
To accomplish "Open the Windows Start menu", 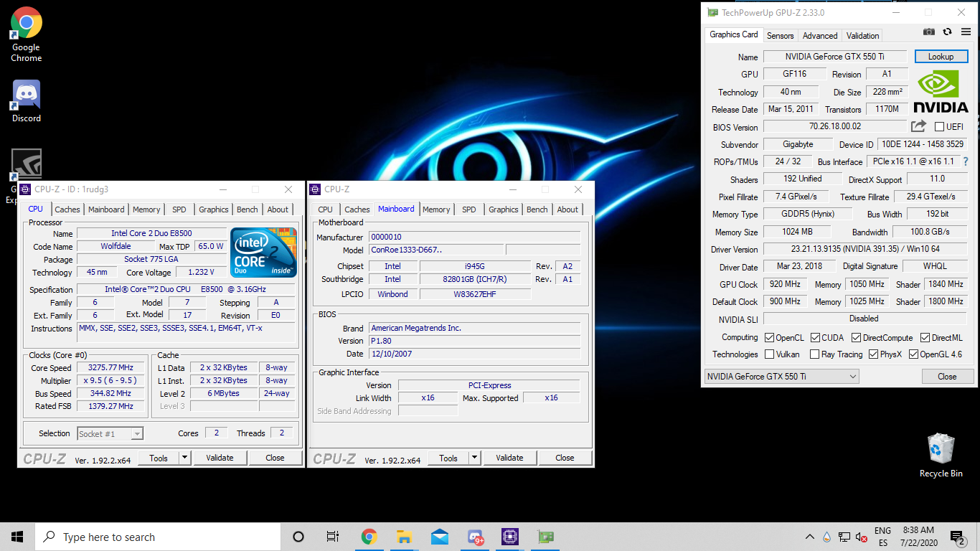I will (17, 537).
